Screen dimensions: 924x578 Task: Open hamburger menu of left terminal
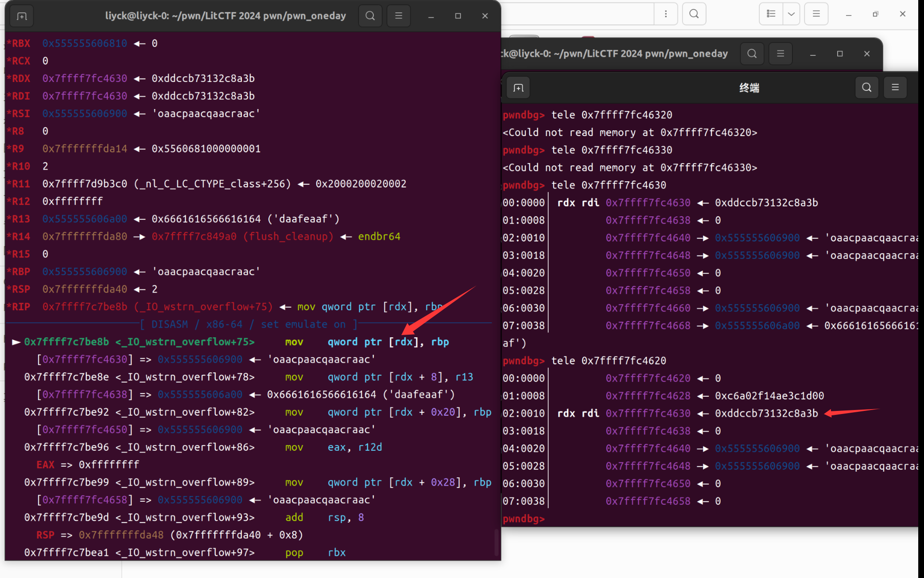pyautogui.click(x=399, y=16)
